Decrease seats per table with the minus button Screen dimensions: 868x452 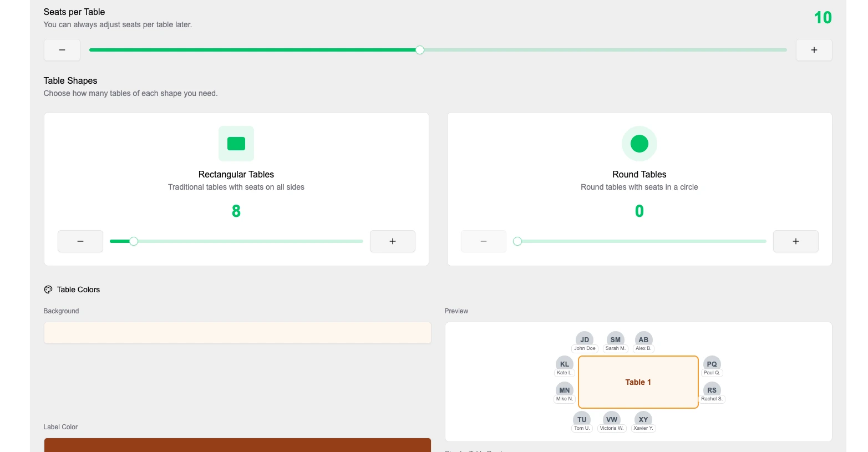click(x=62, y=49)
